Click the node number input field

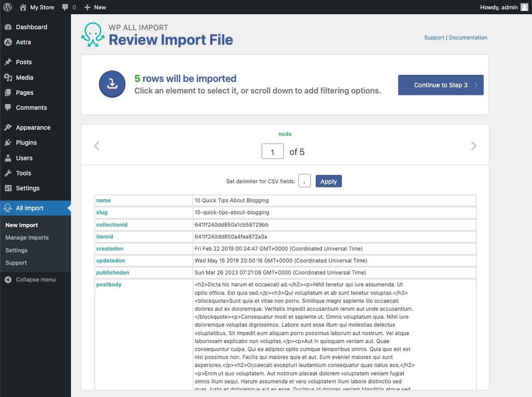(x=272, y=151)
